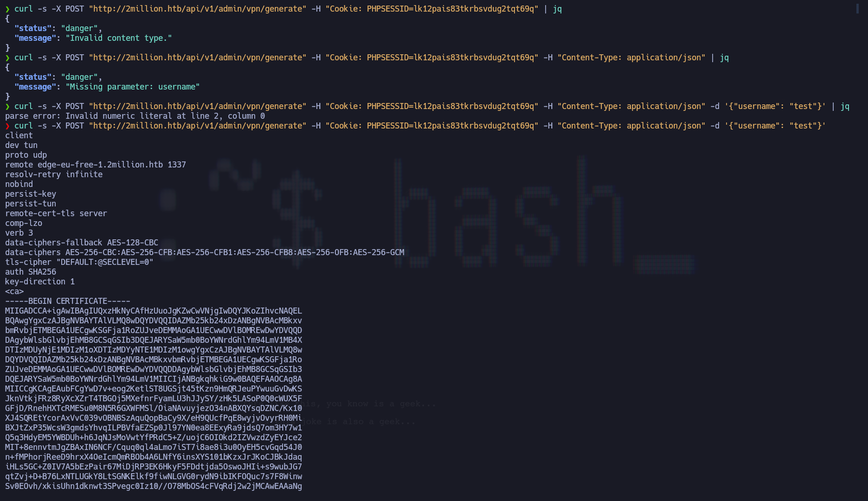Click the "persist-key" option

click(x=31, y=194)
